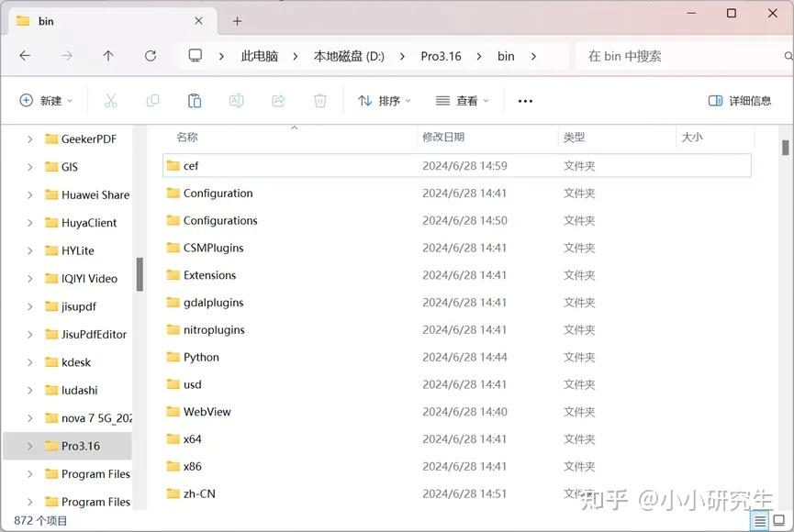Click the kdesk folder icon in sidebar

pos(51,362)
